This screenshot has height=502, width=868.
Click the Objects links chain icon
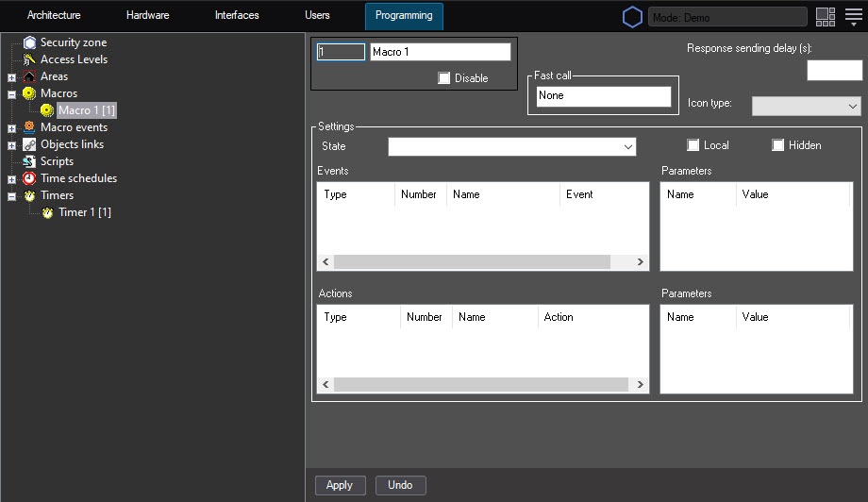tap(29, 144)
